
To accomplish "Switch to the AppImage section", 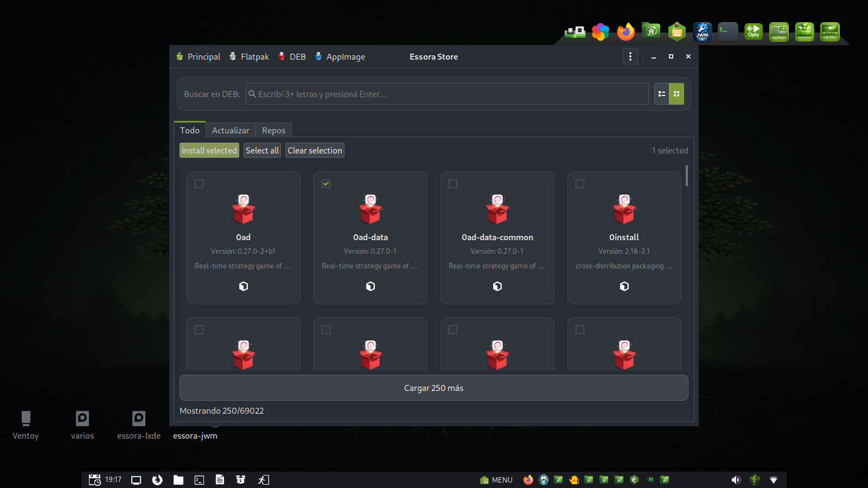I will (340, 56).
